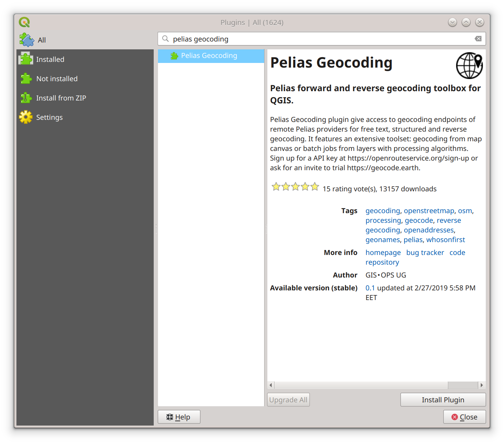504x442 pixels.
Task: Minimize the Plugins window
Action: click(x=453, y=22)
